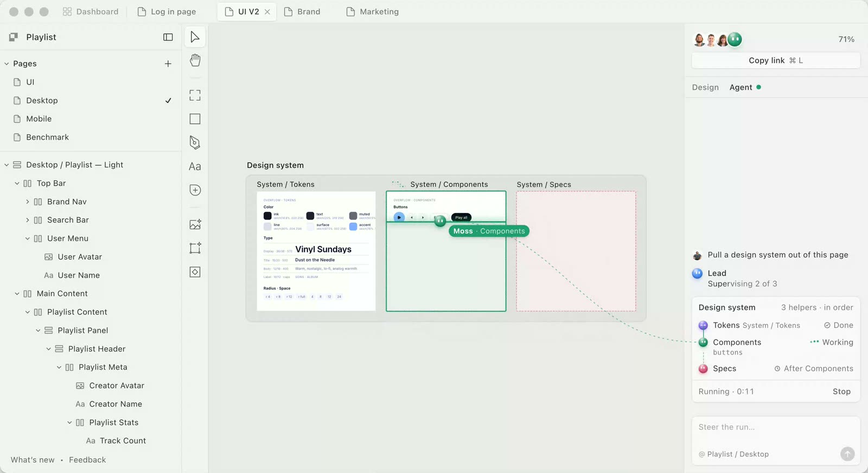The height and width of the screenshot is (473, 868).
Task: Select the Move pointer tool
Action: (x=195, y=37)
